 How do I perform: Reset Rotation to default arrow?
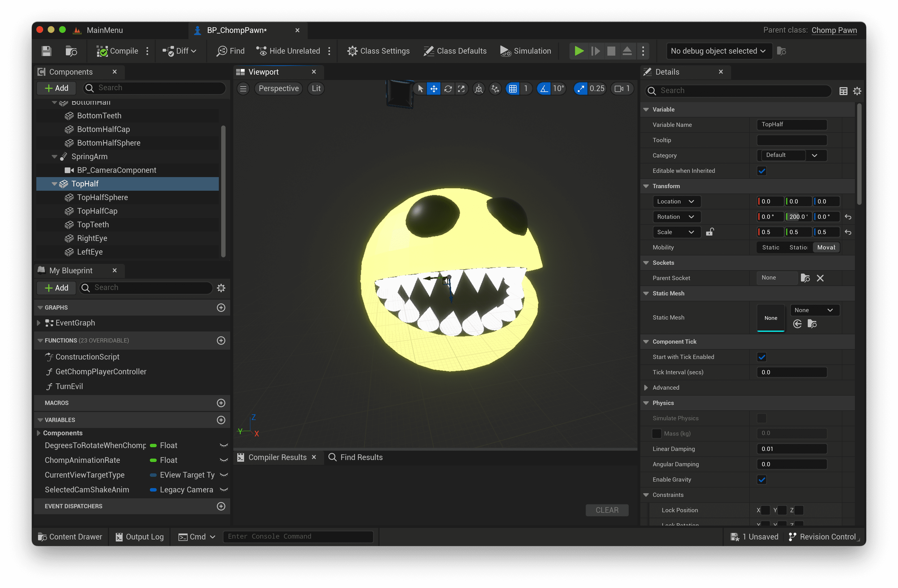(848, 217)
